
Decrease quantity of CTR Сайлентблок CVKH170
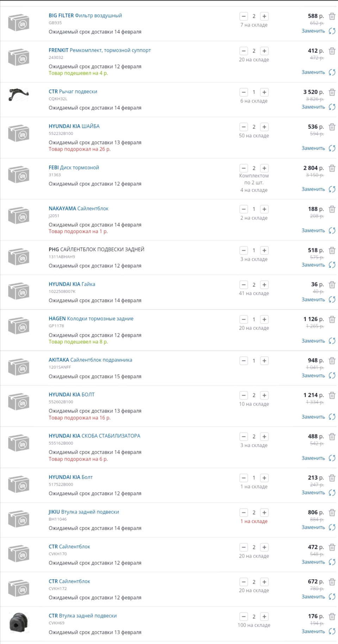click(244, 547)
